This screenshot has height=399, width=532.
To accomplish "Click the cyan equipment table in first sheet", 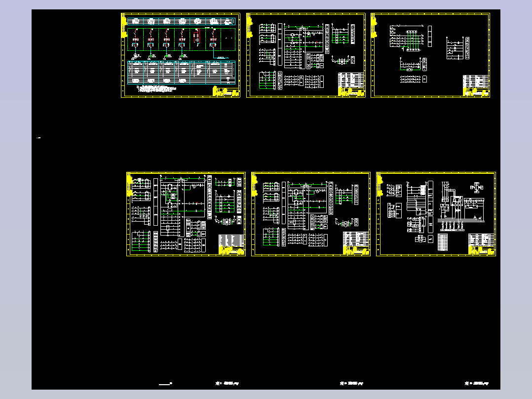I will pos(181,73).
